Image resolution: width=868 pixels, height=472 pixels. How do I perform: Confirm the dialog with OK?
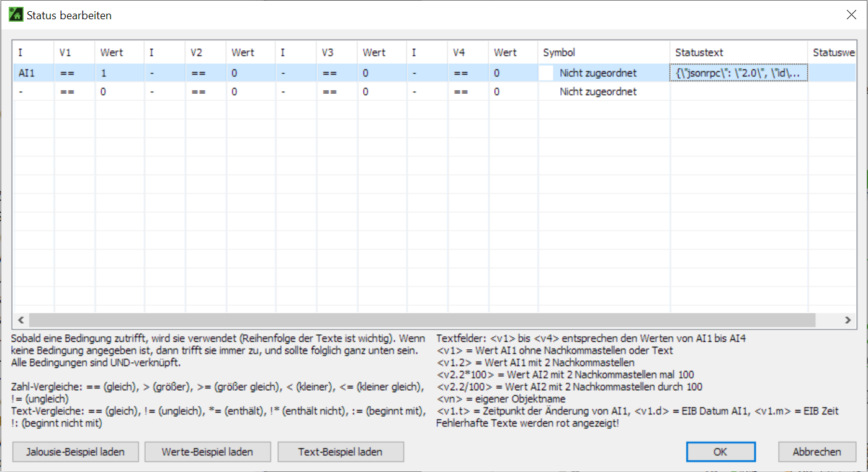pyautogui.click(x=720, y=452)
